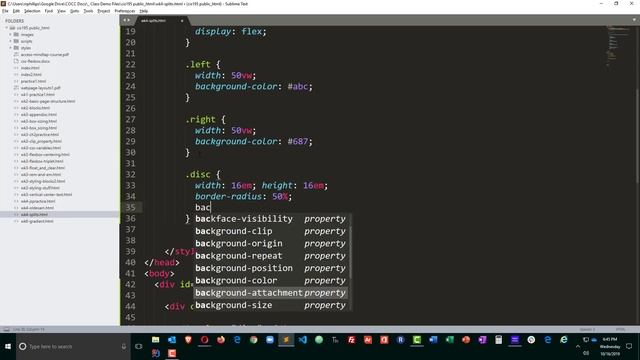Close the open wk4-splits.html tab
This screenshot has height=360, width=640.
[x=182, y=20]
